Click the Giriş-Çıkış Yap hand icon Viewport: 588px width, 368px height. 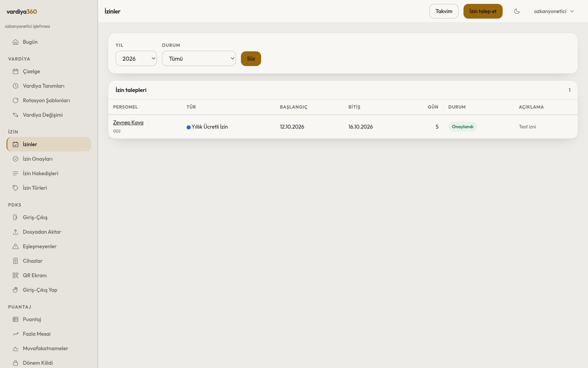click(16, 290)
